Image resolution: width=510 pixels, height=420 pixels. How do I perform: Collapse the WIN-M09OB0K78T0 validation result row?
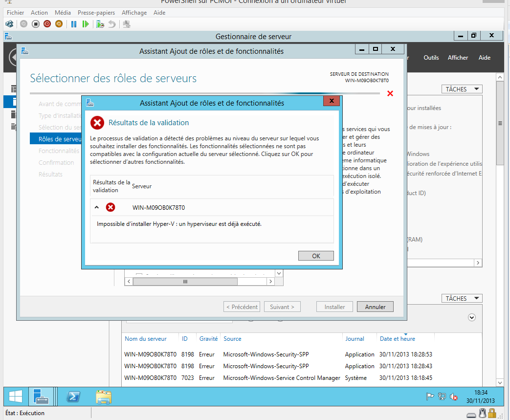click(97, 207)
